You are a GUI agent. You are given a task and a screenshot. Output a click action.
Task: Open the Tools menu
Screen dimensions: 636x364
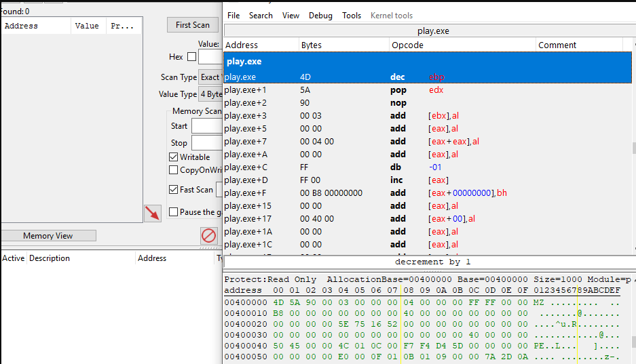coord(352,16)
